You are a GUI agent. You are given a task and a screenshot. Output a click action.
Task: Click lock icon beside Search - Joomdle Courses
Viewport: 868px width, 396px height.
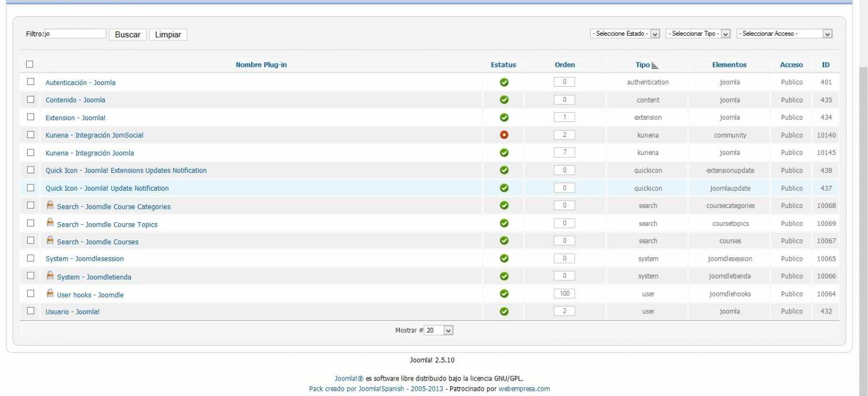click(50, 240)
